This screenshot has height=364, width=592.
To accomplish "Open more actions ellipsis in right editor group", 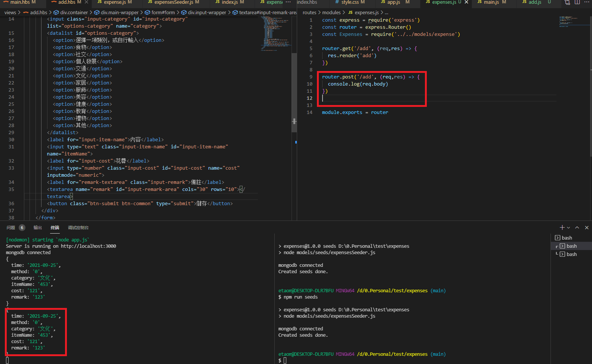I will point(587,2).
